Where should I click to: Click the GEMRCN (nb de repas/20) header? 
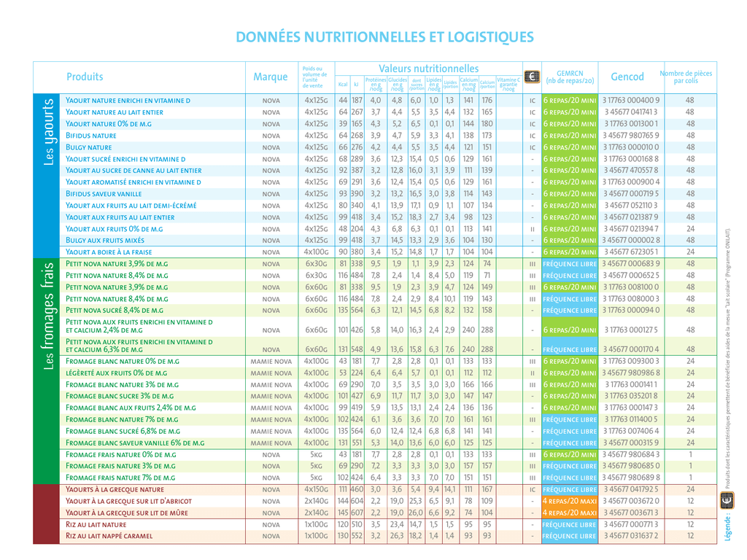(570, 77)
